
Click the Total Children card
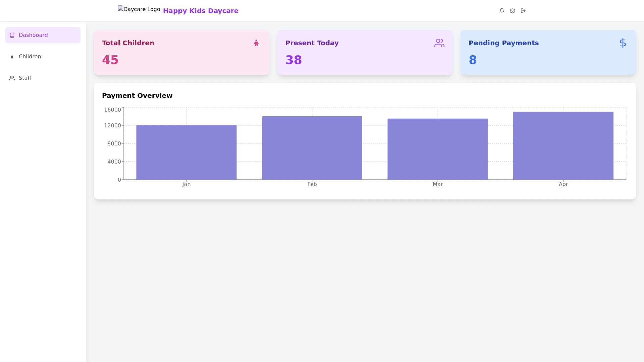tap(181, 52)
